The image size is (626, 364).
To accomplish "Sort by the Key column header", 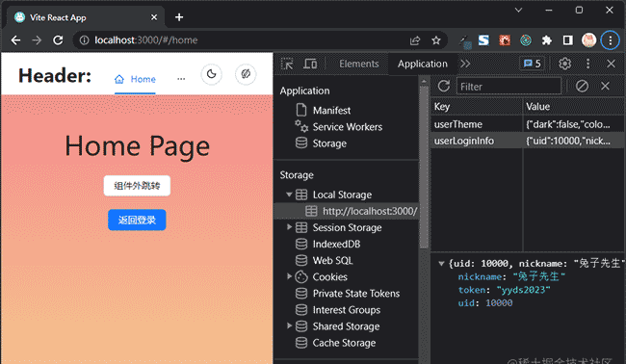I will [477, 107].
